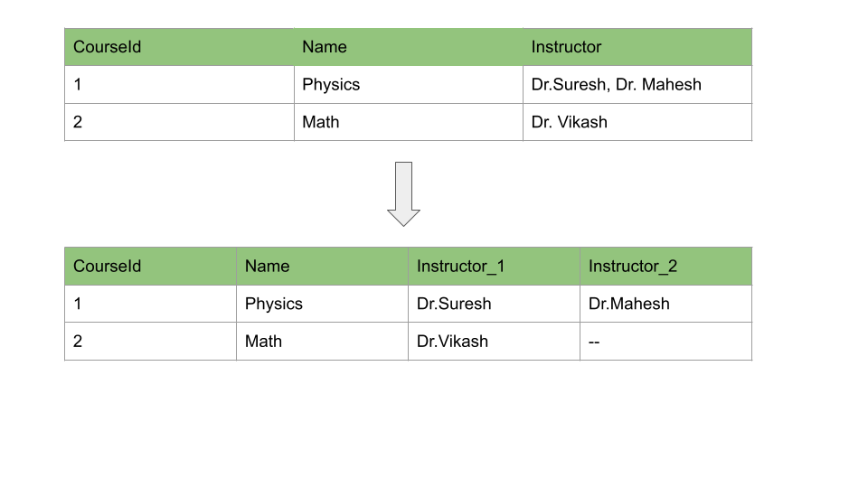Select the Dr.Suresh cell in the bottom table
The height and width of the screenshot is (488, 868).
coord(494,304)
